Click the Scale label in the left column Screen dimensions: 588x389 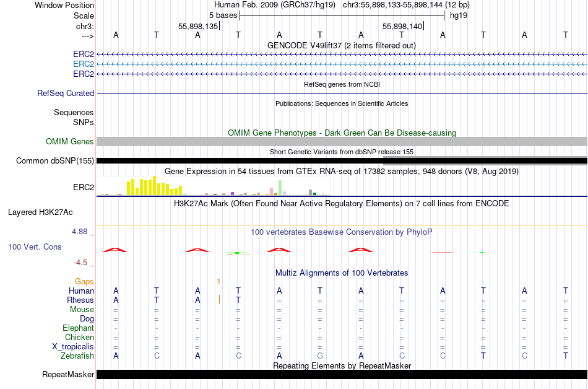[x=84, y=15]
